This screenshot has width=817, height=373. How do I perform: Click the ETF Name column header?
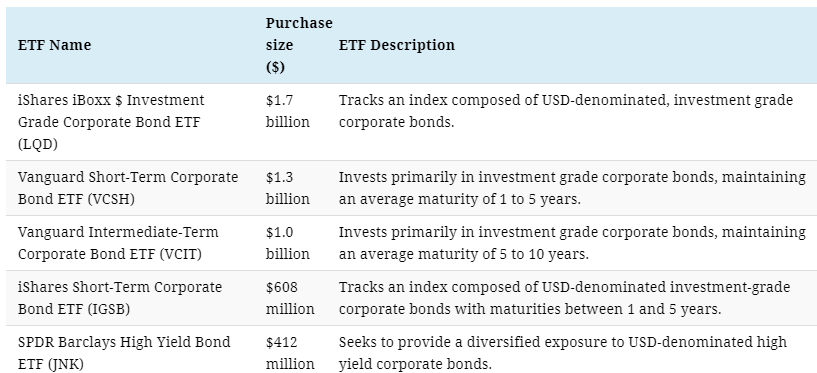tap(55, 45)
